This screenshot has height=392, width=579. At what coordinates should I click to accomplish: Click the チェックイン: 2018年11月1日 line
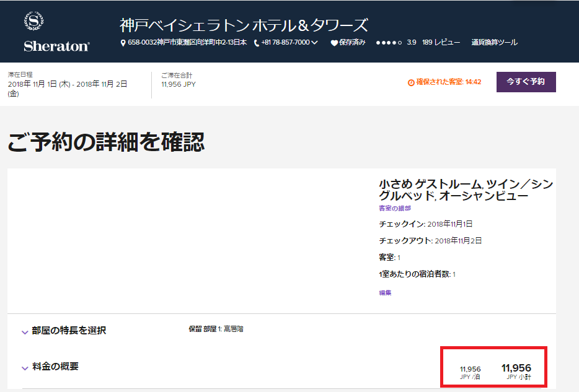pos(426,224)
